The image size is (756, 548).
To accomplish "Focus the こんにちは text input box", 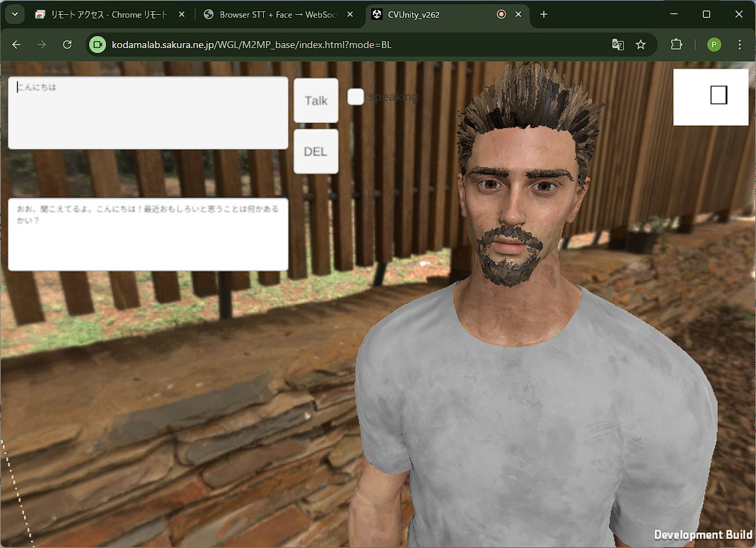I will click(x=148, y=113).
